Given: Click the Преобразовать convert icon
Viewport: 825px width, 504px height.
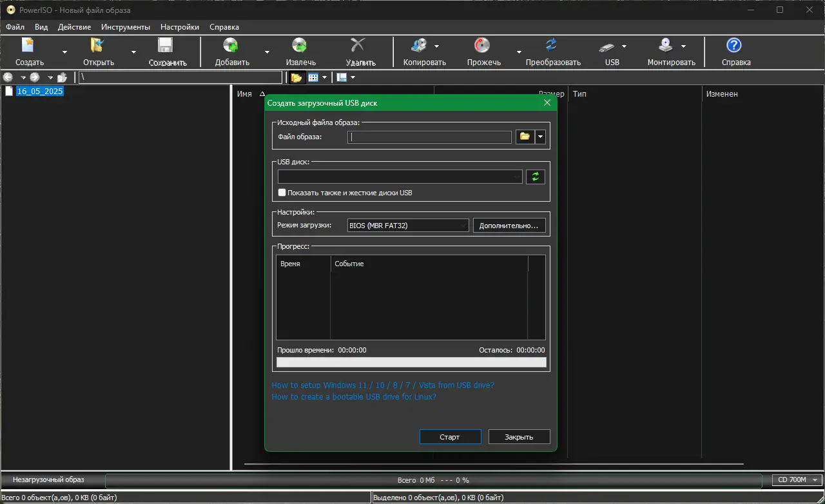Looking at the screenshot, I should (552, 46).
